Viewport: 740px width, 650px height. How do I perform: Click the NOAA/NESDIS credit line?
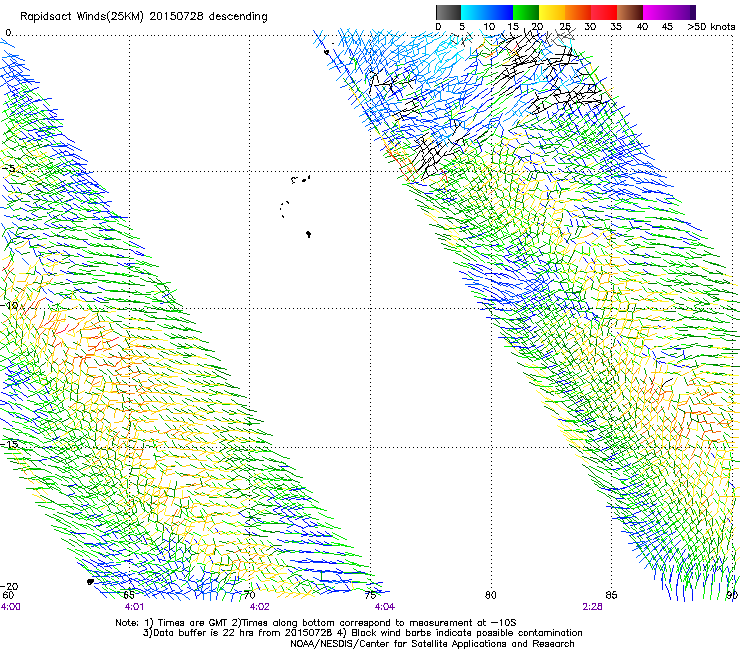pyautogui.click(x=432, y=644)
